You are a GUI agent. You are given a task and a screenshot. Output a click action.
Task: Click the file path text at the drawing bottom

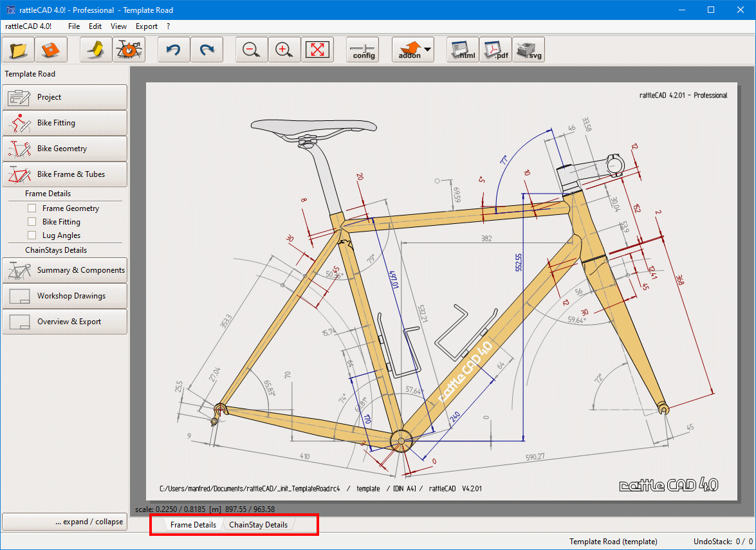250,488
